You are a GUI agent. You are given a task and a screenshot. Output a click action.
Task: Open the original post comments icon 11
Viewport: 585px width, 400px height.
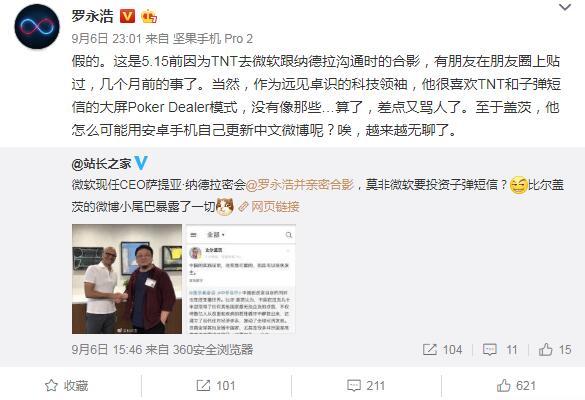(500, 350)
